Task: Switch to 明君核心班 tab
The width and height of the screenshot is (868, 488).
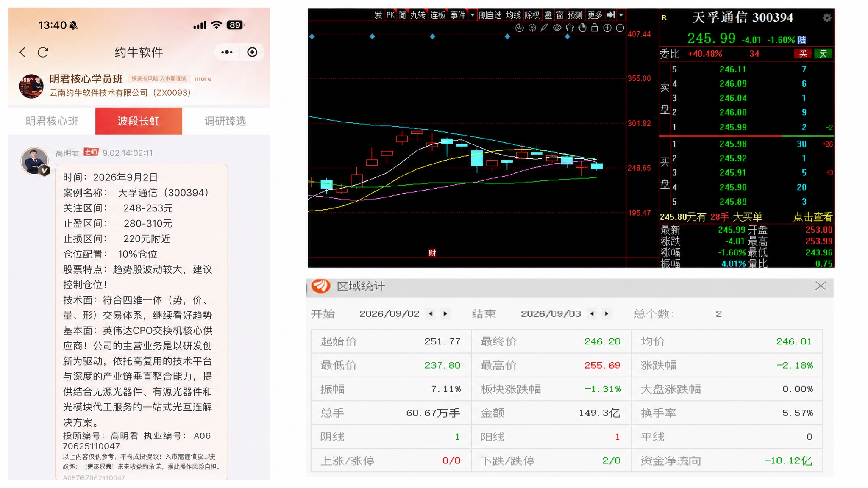Action: point(52,121)
